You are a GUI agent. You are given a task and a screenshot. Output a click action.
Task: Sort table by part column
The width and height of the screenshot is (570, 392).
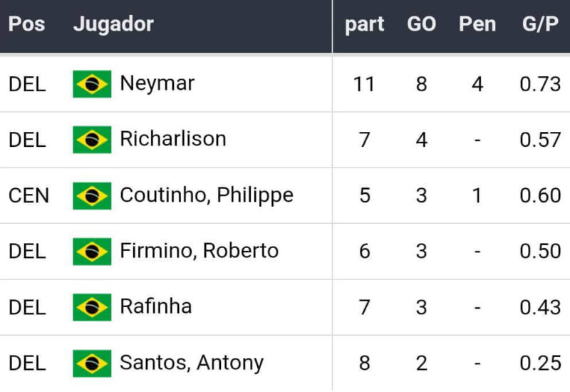pyautogui.click(x=364, y=24)
